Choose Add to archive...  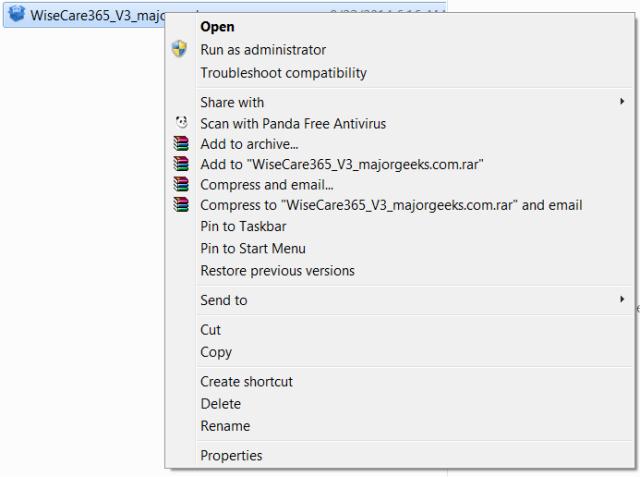tap(249, 144)
